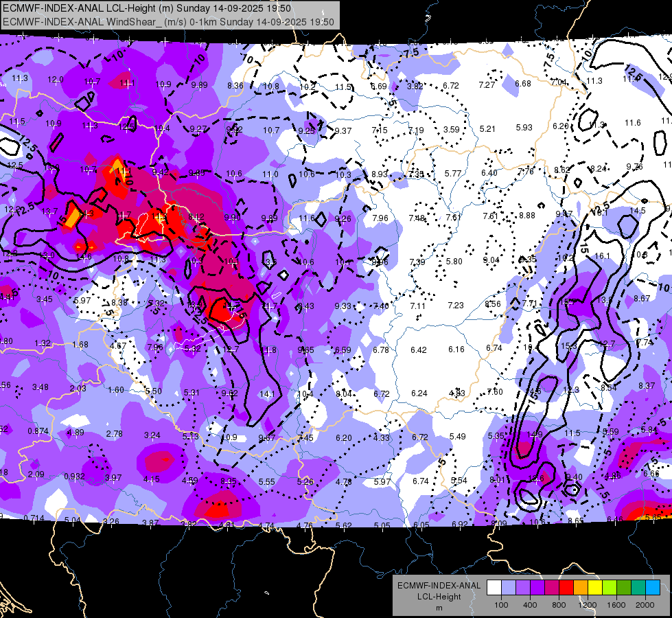Click the wind shear value 14.1

pos(267,393)
